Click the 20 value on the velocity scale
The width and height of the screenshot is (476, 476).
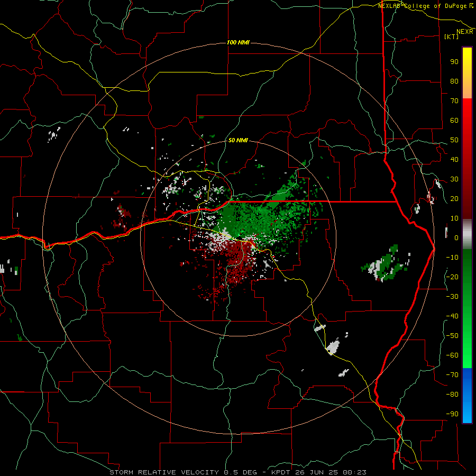pos(454,198)
